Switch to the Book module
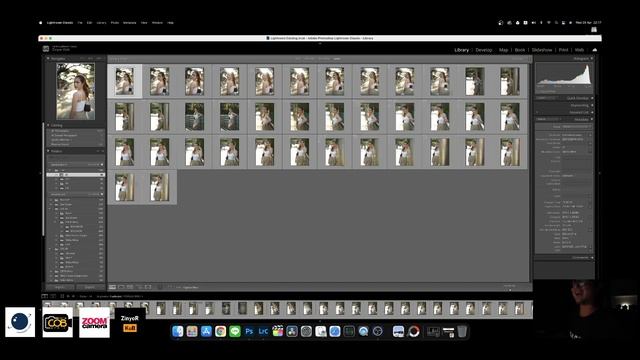Viewport: 640px width, 360px height. [x=520, y=50]
